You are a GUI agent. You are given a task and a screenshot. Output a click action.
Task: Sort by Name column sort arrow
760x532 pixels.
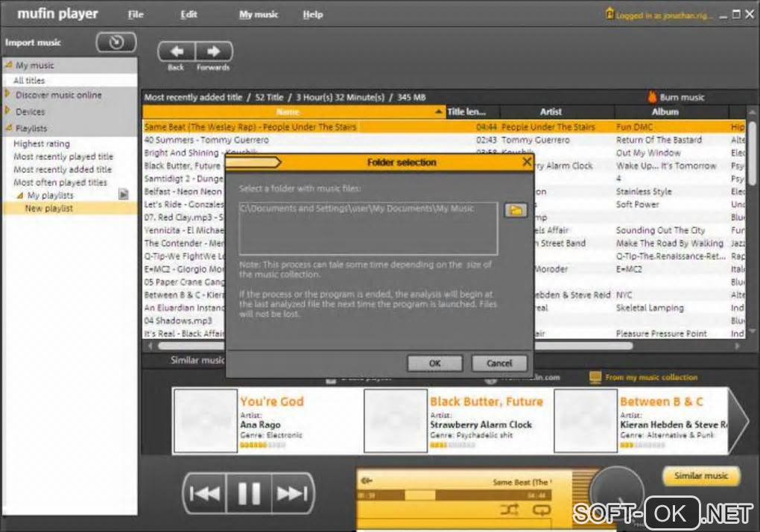(x=438, y=112)
